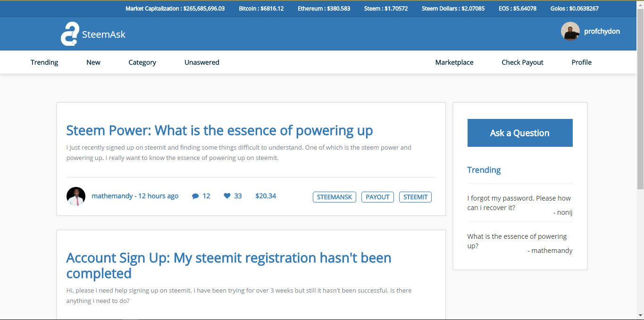Click the Steem Power question description text
644x320 pixels.
pyautogui.click(x=239, y=152)
